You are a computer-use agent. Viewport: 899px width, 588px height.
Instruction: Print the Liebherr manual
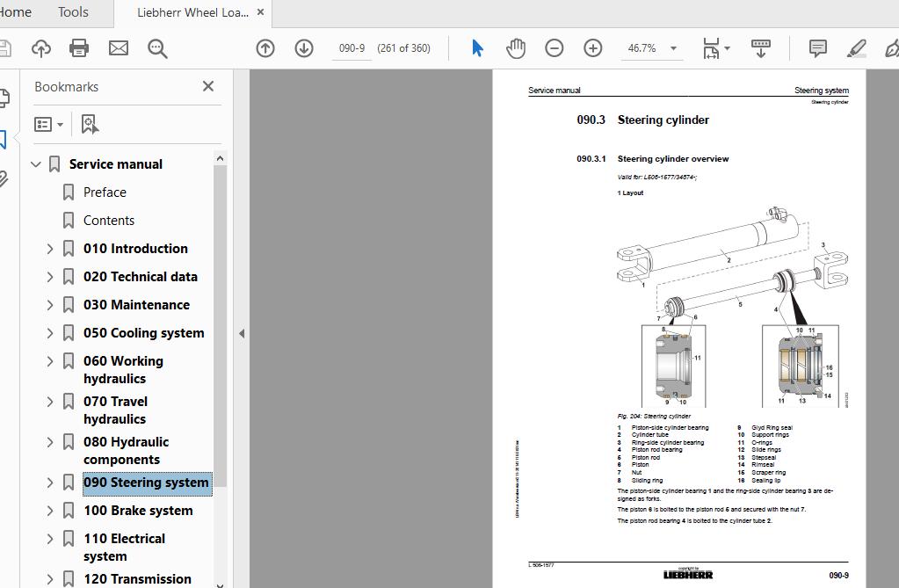point(78,48)
